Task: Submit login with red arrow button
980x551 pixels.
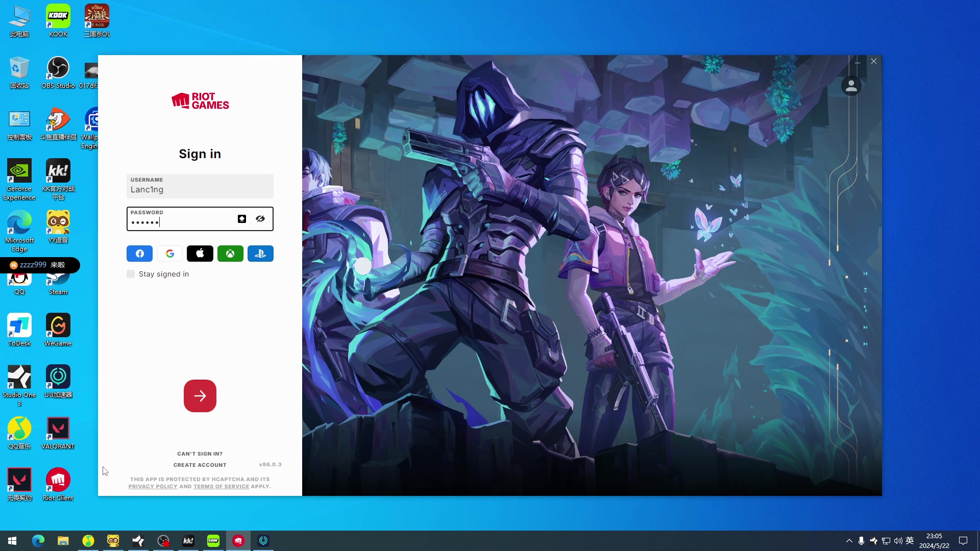Action: (x=200, y=396)
